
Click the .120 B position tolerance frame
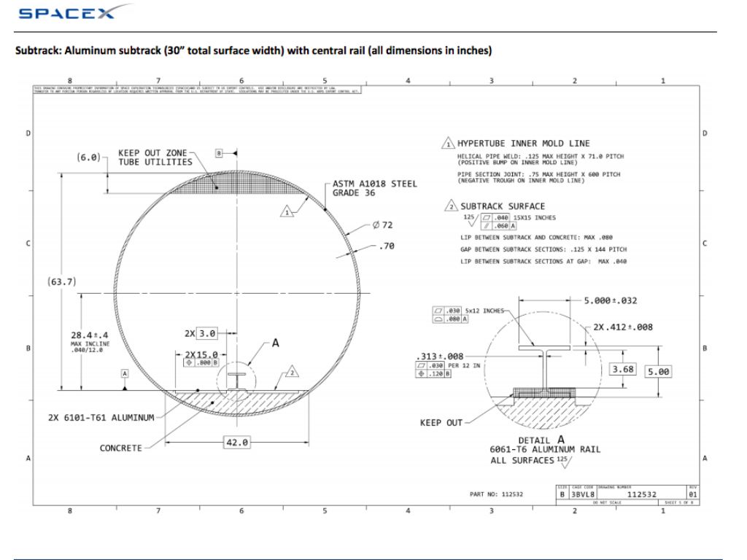433,374
